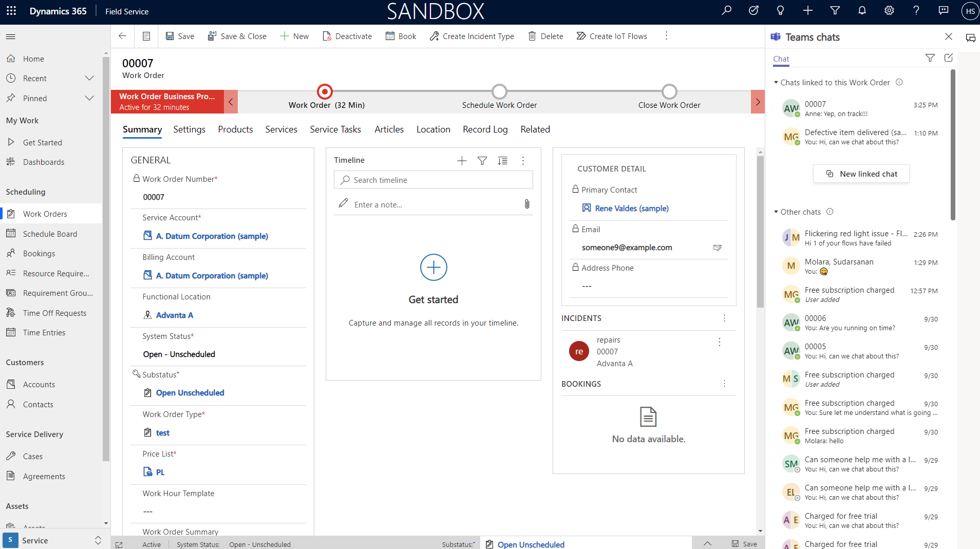
Task: Select the Bookings sidebar icon
Action: point(11,253)
